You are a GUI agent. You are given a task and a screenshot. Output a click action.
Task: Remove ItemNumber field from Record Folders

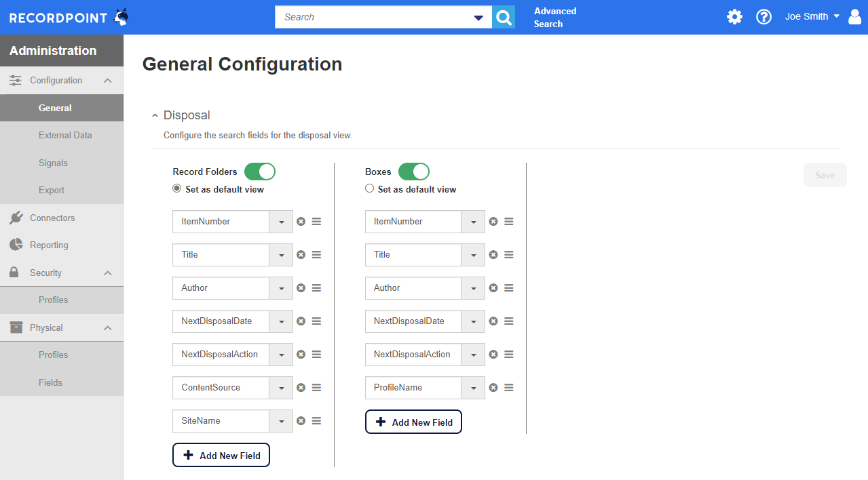click(301, 222)
